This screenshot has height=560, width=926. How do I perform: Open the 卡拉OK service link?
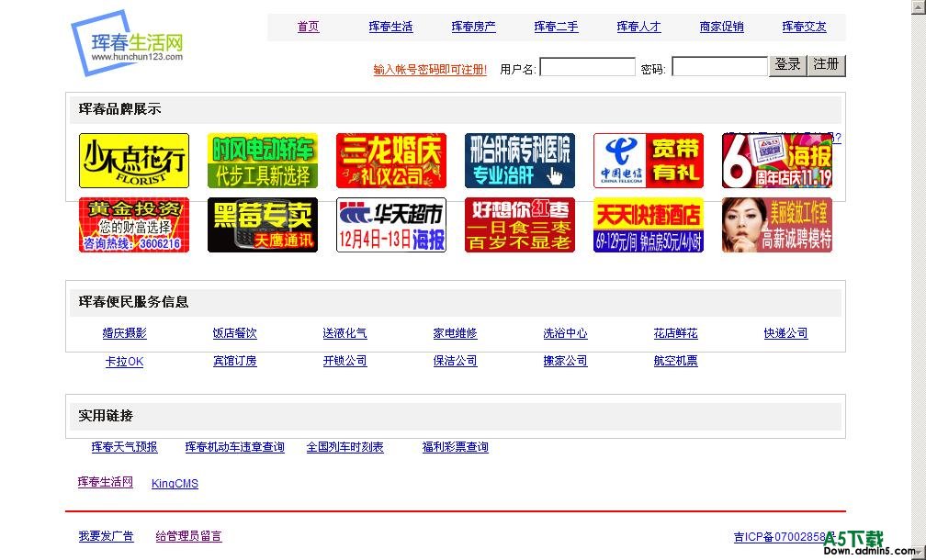coord(125,361)
